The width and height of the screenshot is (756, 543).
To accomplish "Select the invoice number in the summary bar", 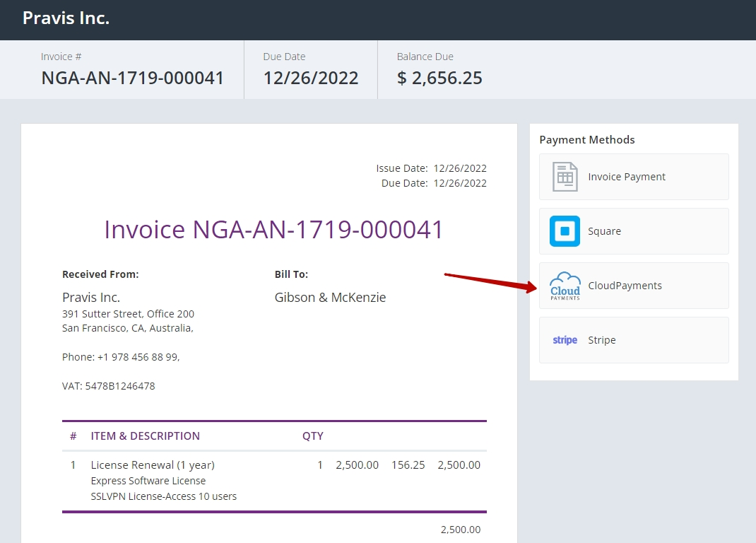I will click(x=132, y=78).
